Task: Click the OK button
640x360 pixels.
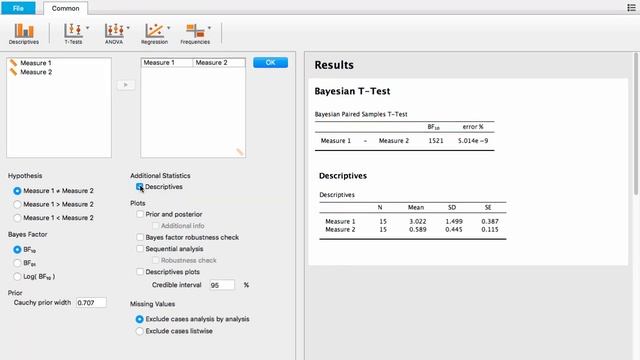Action: 270,62
